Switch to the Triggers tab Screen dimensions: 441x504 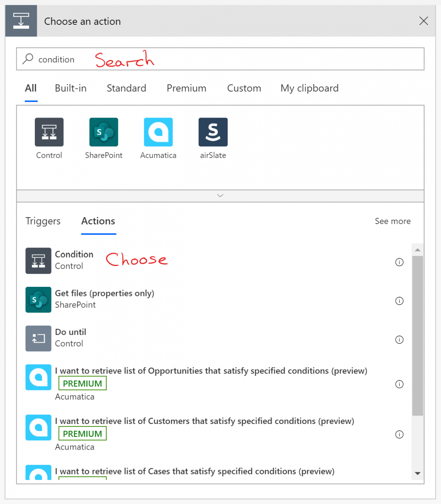click(43, 221)
